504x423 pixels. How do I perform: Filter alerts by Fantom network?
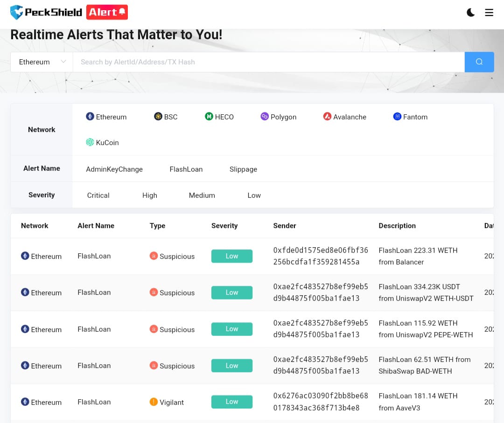click(x=410, y=117)
